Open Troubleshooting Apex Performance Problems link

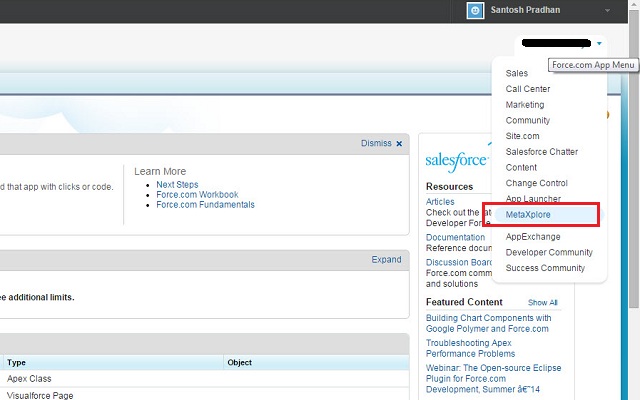point(470,348)
